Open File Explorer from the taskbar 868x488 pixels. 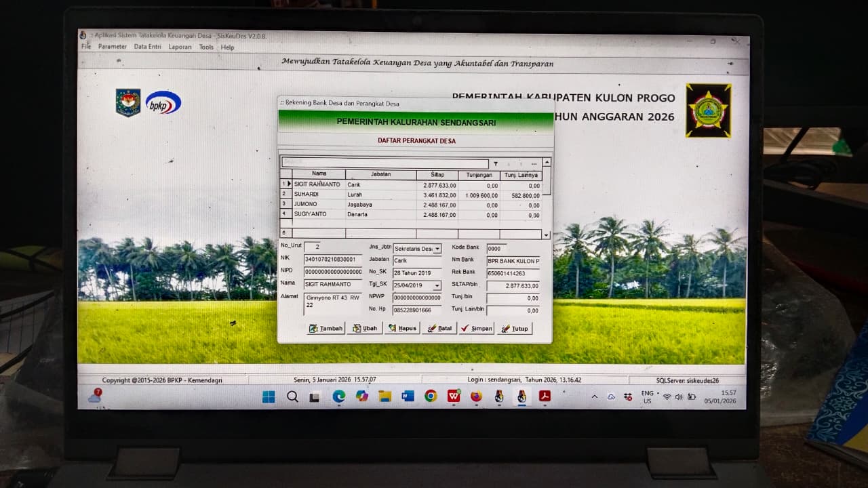tap(384, 396)
